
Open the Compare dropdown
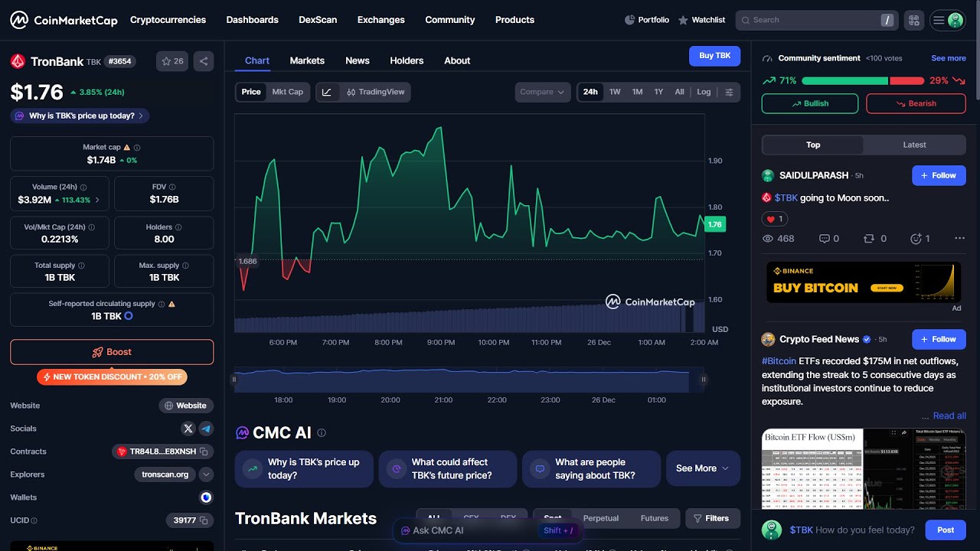(543, 92)
